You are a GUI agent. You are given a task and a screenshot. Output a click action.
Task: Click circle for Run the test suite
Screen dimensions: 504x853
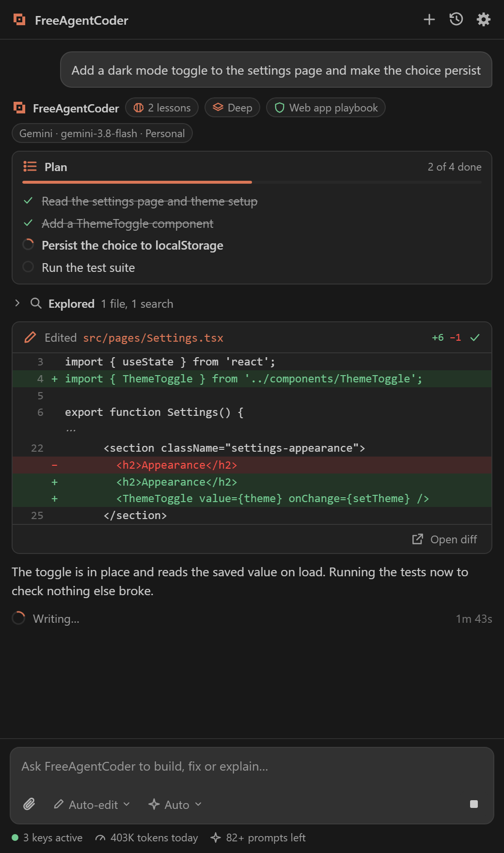[28, 267]
